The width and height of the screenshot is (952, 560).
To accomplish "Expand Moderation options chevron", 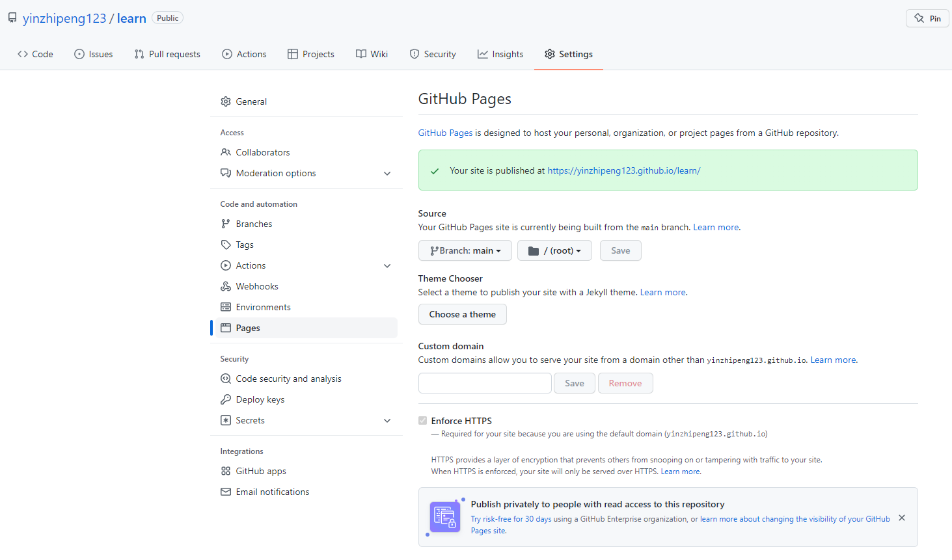I will pos(387,174).
